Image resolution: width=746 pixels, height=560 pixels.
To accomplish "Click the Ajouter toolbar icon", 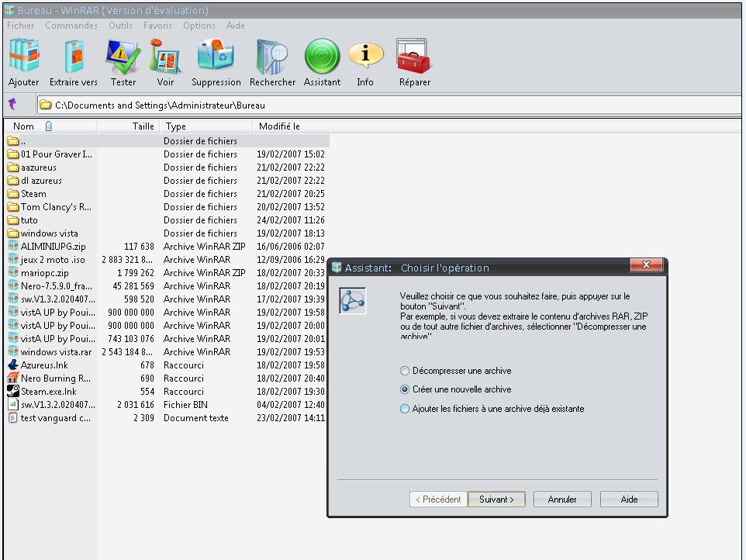I will (x=24, y=56).
